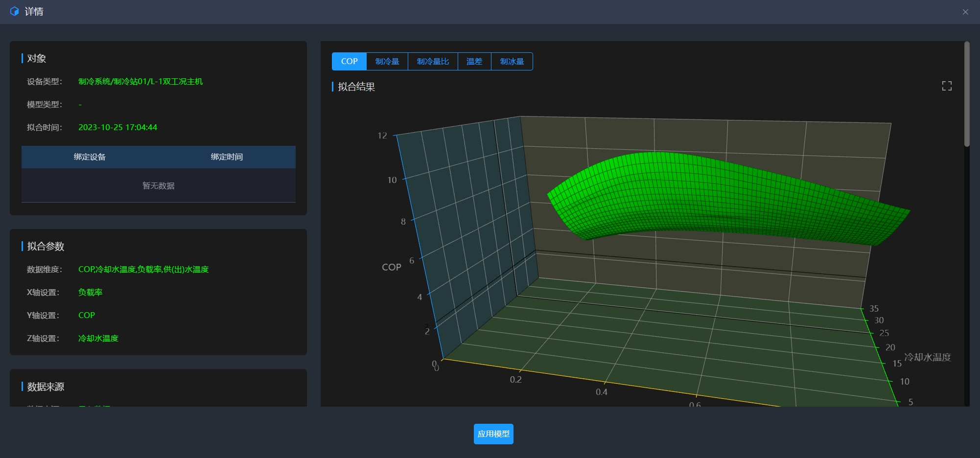
Task: Click the 绑定时间 column header
Action: click(227, 157)
